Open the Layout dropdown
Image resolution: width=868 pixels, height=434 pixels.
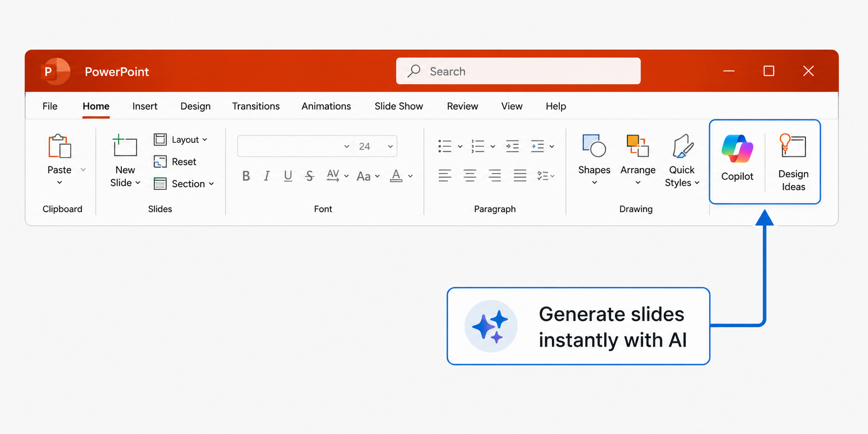[181, 139]
